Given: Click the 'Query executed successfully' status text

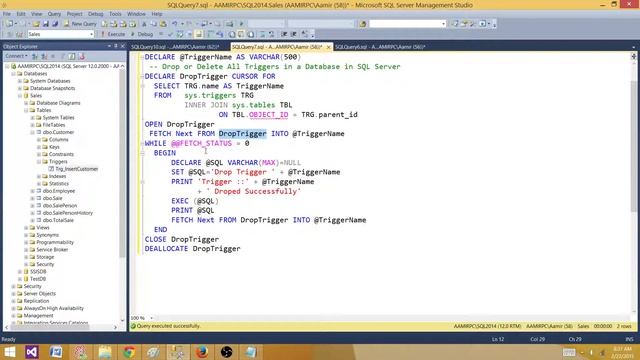Looking at the screenshot, I should pyautogui.click(x=169, y=326).
